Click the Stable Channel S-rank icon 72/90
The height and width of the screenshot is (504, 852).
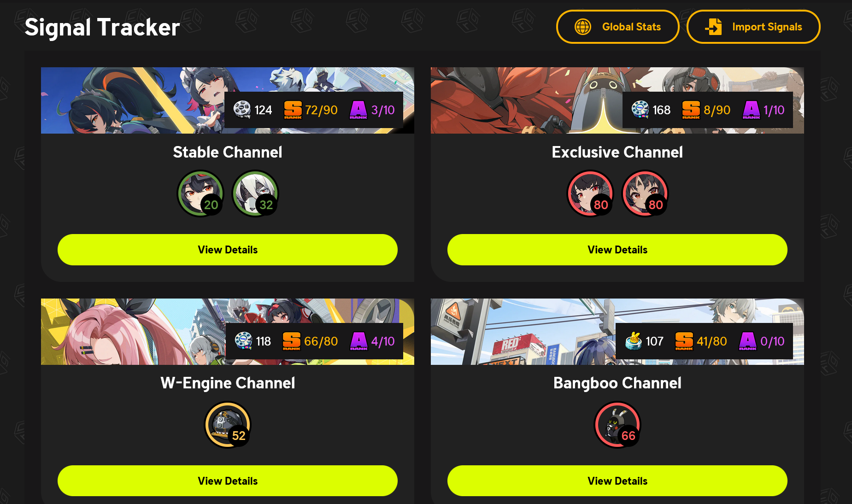(x=293, y=110)
